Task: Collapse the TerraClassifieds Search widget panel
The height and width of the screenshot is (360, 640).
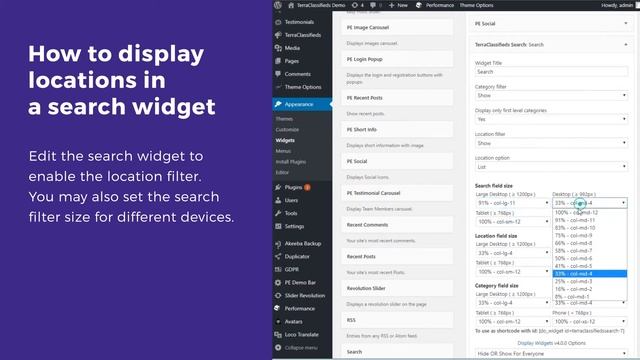Action: 626,44
